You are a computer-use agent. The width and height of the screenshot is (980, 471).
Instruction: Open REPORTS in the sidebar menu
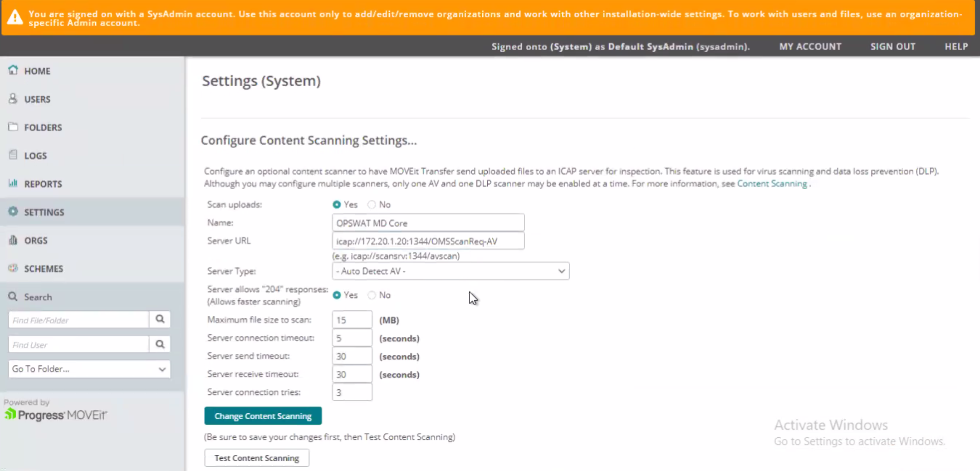92,184
